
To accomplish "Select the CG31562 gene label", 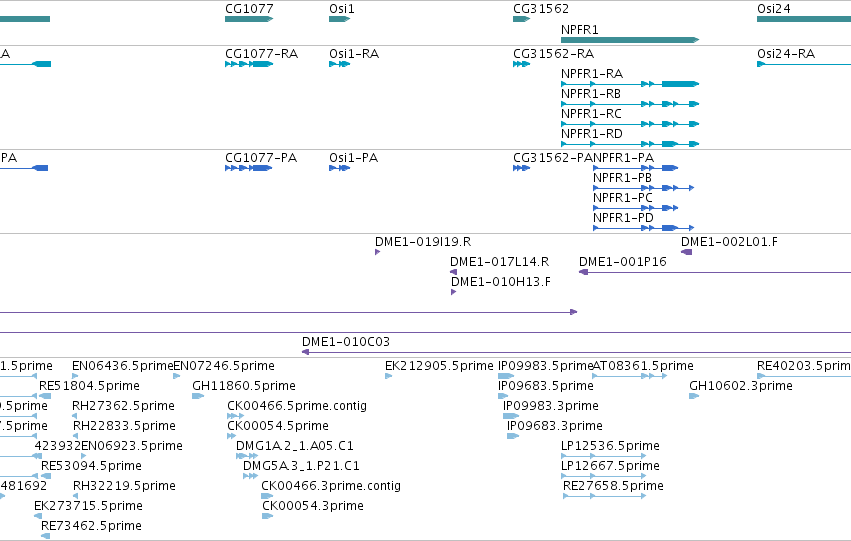I will [x=541, y=9].
